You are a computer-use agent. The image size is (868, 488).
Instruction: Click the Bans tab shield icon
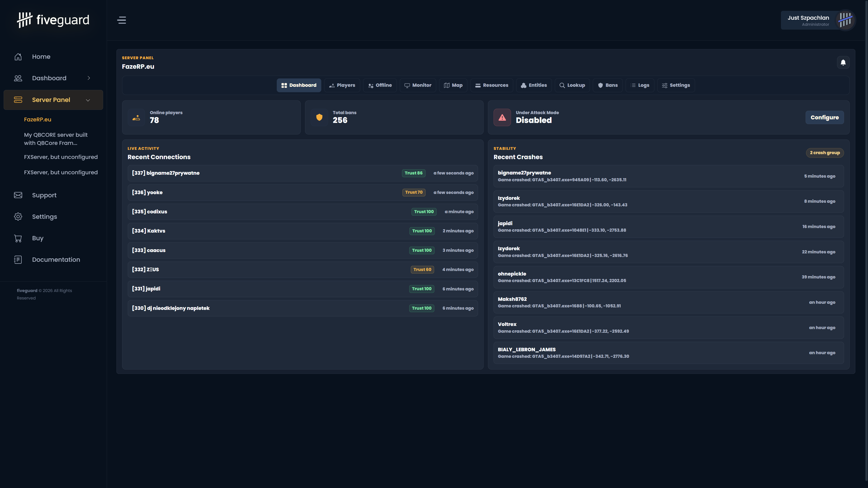[x=601, y=85]
